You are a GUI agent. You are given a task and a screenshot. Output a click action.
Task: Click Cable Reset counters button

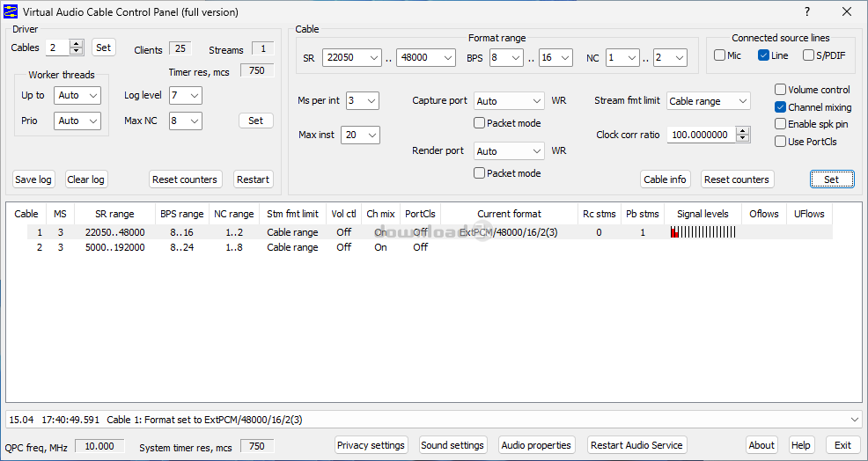[737, 179]
